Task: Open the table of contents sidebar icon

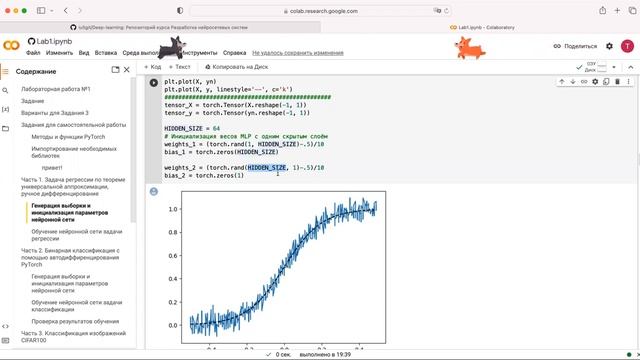Action: (x=5, y=71)
